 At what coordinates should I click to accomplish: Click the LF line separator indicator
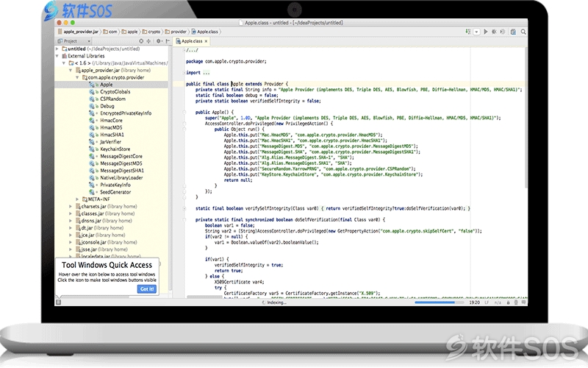(487, 302)
